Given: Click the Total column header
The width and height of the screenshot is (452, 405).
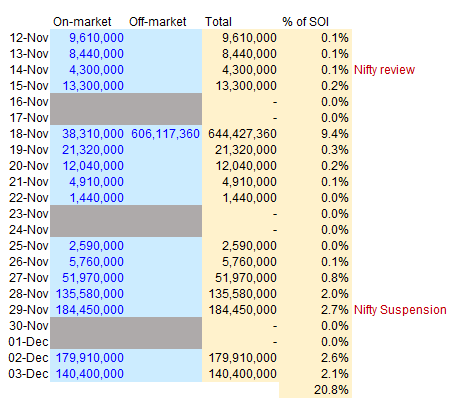Looking at the screenshot, I should pyautogui.click(x=218, y=22).
